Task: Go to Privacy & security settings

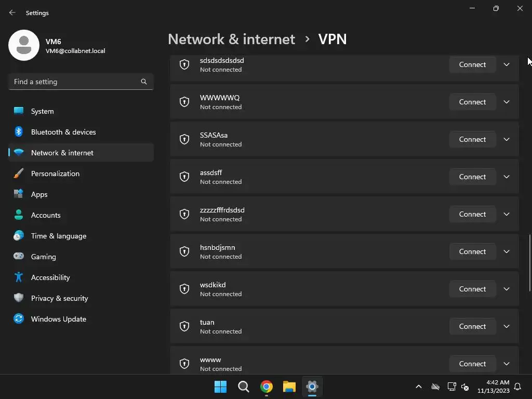Action: pyautogui.click(x=59, y=298)
